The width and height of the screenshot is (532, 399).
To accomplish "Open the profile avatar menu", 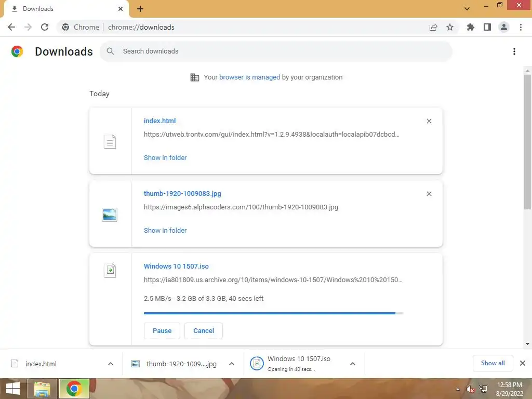I will click(504, 27).
